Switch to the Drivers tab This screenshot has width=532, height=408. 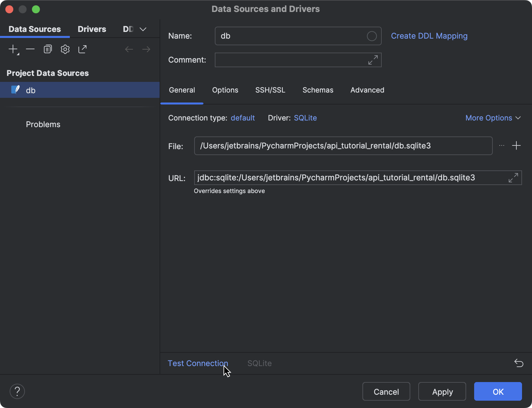click(92, 29)
